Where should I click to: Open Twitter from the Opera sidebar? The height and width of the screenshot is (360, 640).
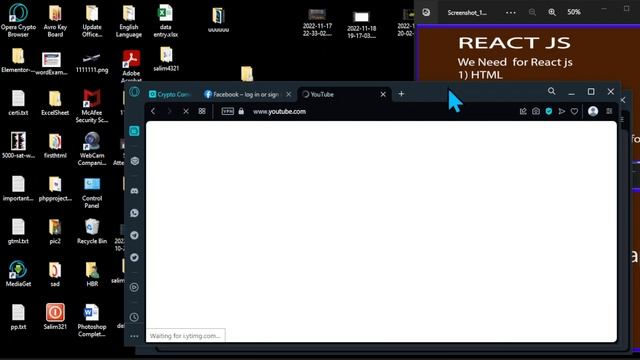click(134, 258)
